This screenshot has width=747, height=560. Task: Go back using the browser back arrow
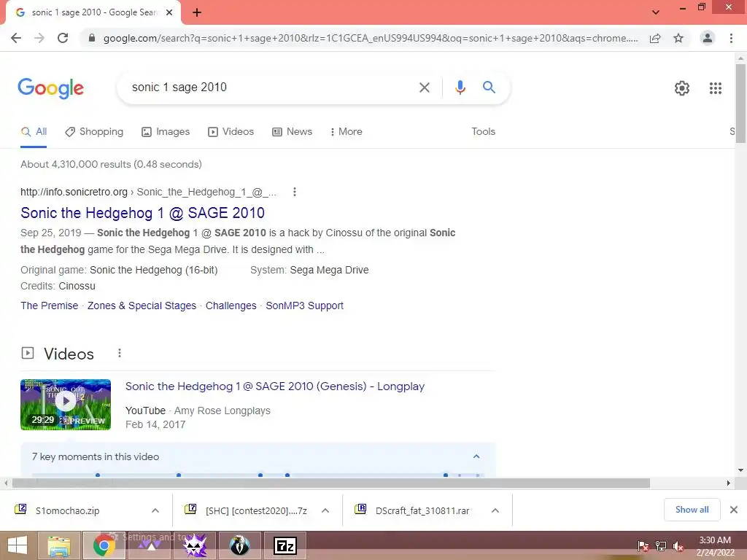coord(16,38)
